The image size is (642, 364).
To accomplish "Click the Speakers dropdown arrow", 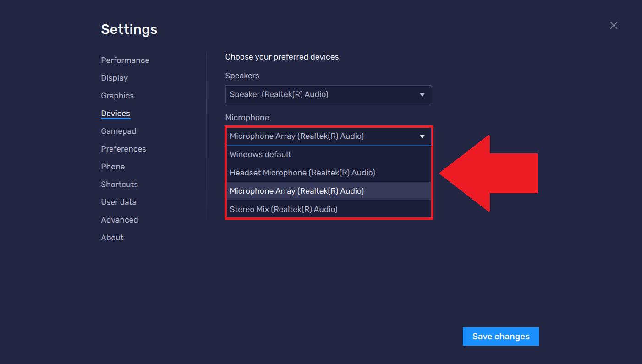I will pyautogui.click(x=422, y=95).
